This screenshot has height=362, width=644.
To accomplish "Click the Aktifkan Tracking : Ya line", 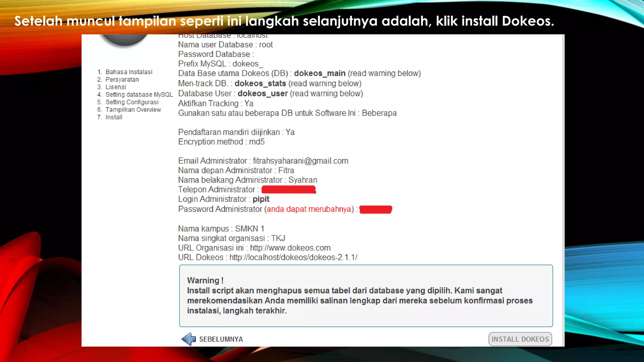I will [x=216, y=103].
